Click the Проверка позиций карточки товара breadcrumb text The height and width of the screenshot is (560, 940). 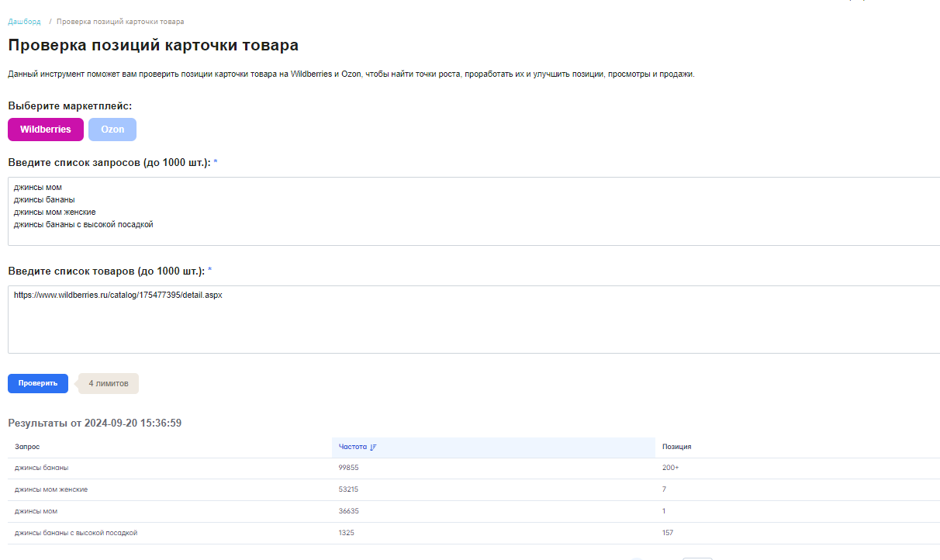pyautogui.click(x=120, y=22)
